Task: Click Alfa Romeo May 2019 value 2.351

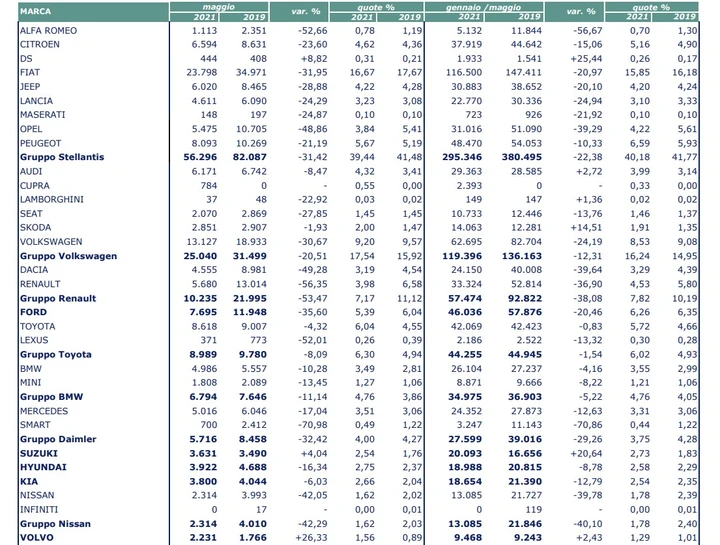Action: [x=254, y=31]
